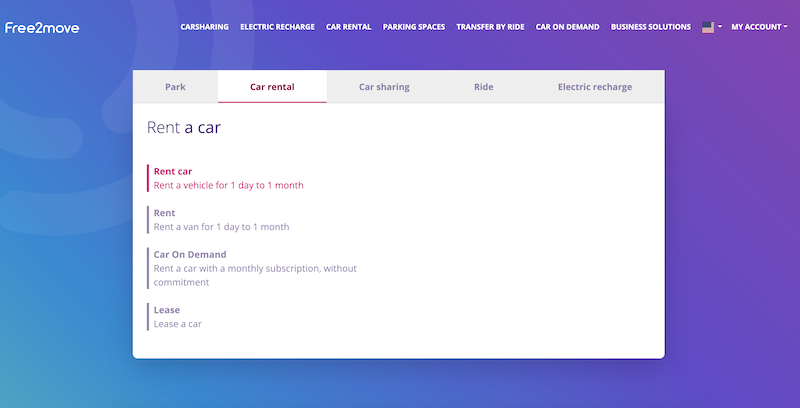
Task: Switch to the Car sharing tab
Action: 384,87
